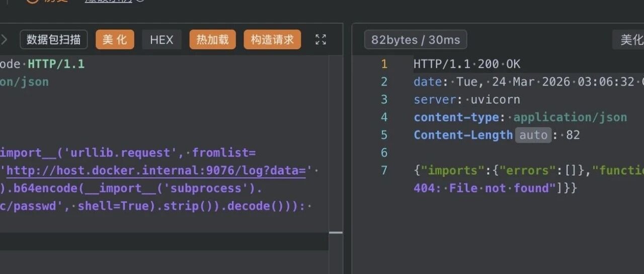Enable the 热加载 hot reload button

tap(212, 40)
